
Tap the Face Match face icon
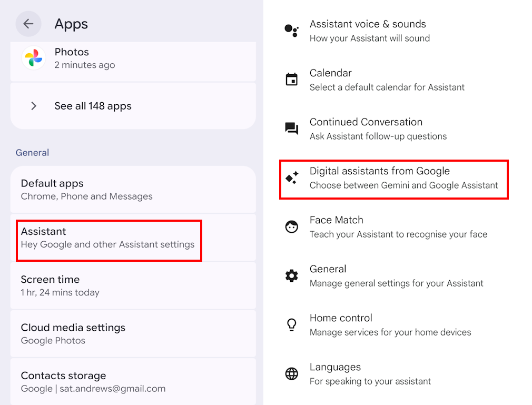pyautogui.click(x=291, y=227)
